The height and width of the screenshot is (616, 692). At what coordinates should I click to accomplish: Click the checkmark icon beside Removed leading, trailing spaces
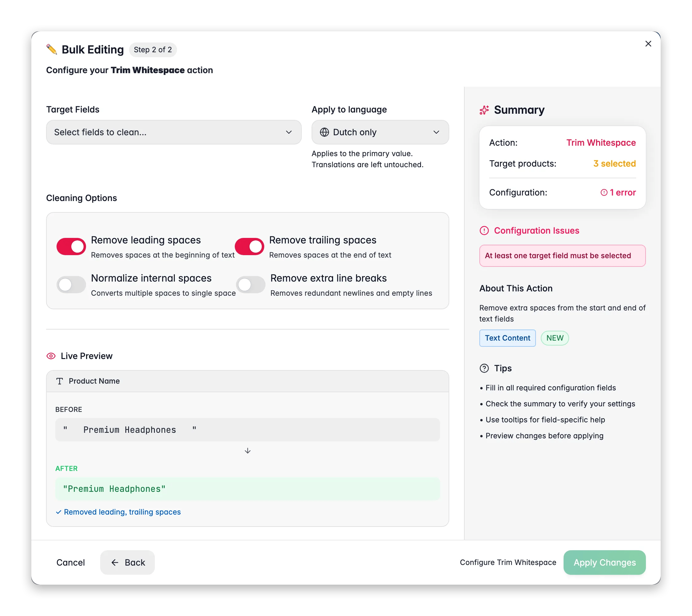point(58,512)
